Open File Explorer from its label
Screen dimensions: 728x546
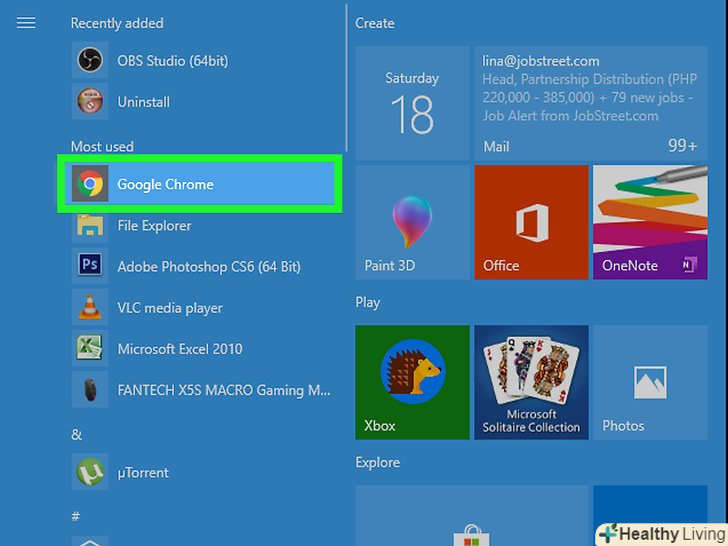(x=154, y=226)
